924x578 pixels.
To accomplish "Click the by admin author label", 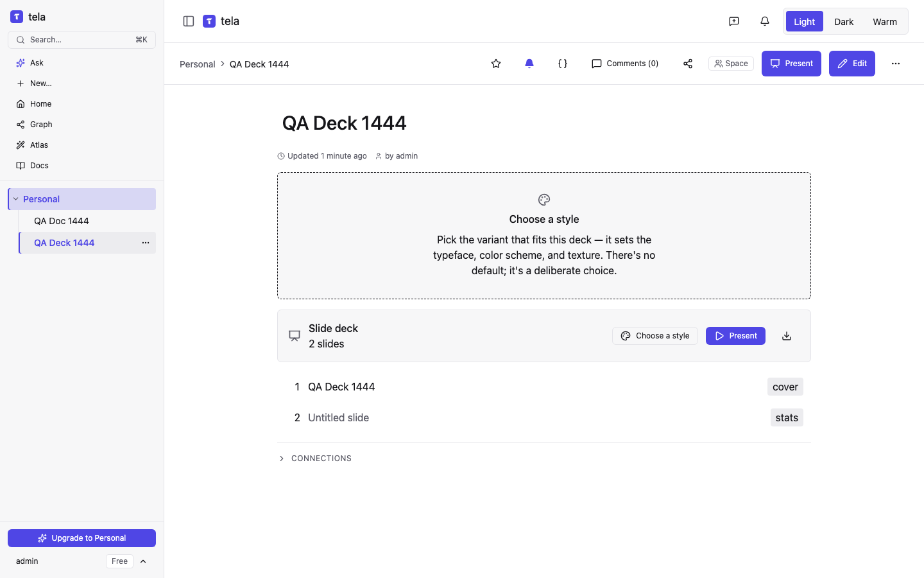I will pyautogui.click(x=397, y=156).
